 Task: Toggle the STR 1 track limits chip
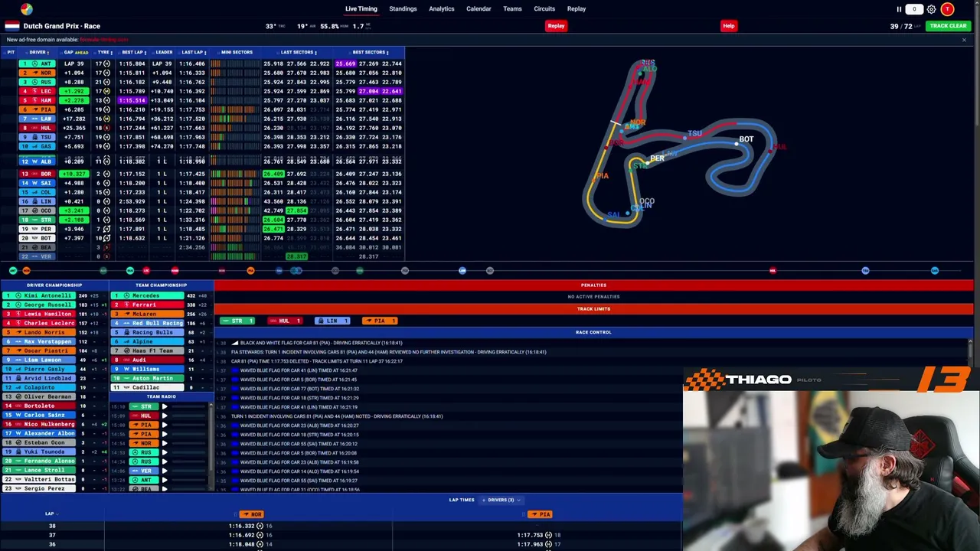[x=237, y=321]
